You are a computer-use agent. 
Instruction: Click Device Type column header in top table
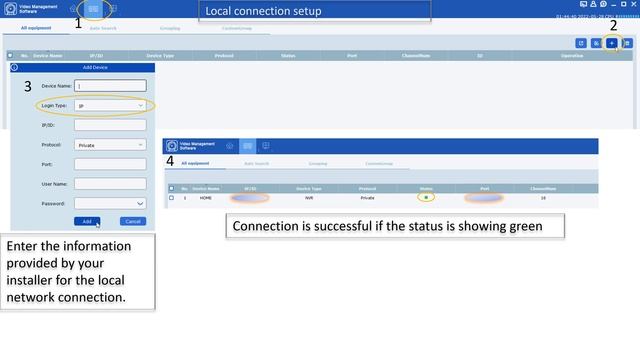coord(160,56)
